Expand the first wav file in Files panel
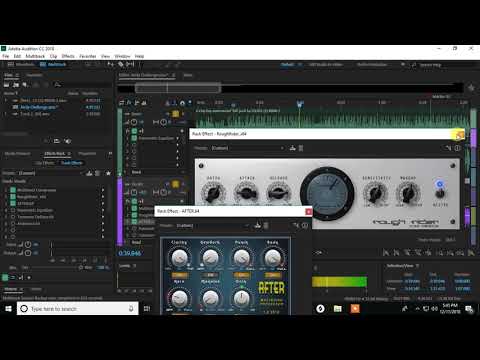The image size is (480, 360). tap(6, 100)
